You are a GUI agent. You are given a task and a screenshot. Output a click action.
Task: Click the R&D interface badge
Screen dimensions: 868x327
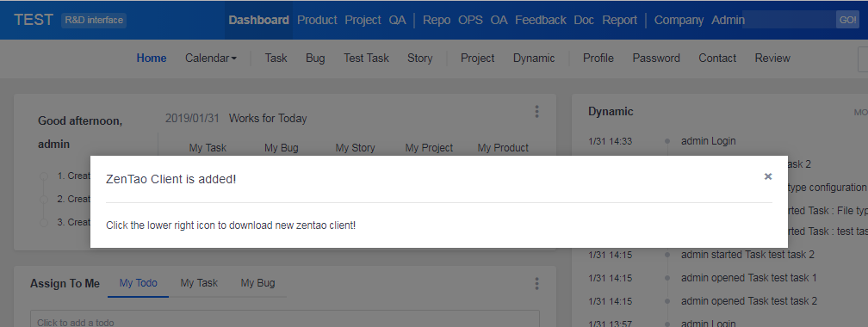94,21
